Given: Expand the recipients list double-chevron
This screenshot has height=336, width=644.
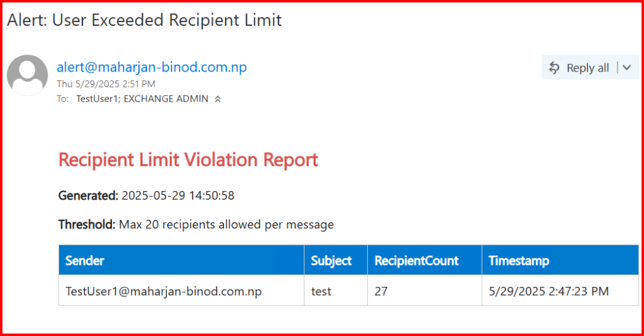Looking at the screenshot, I should pos(218,99).
